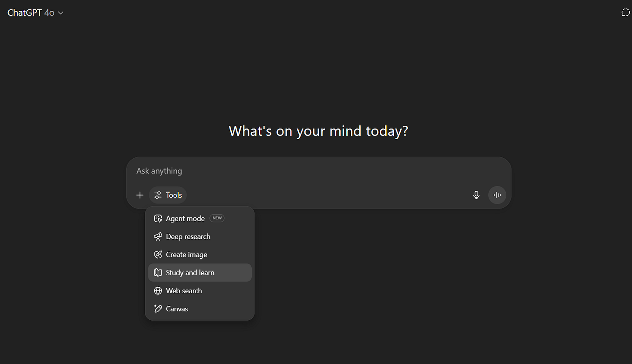Select Canvas to open a document
This screenshot has height=364, width=632.
click(176, 309)
